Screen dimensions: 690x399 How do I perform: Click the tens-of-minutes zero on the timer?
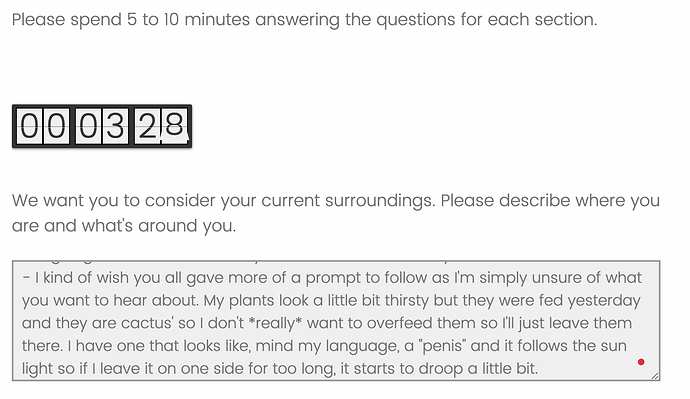point(88,126)
